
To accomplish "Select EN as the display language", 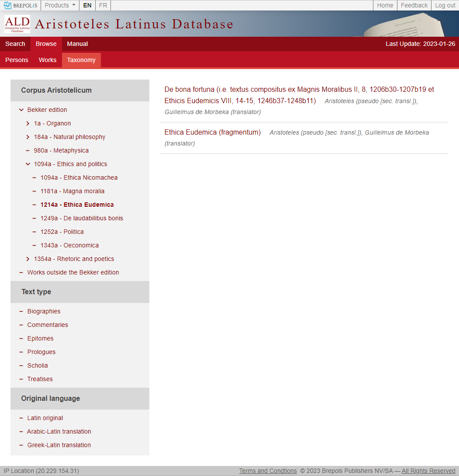I will [x=87, y=5].
